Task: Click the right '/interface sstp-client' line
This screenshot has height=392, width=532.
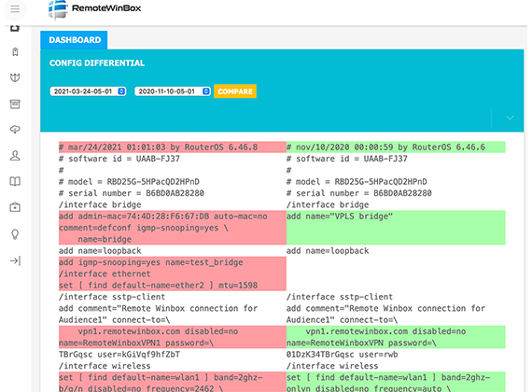Action: pyautogui.click(x=340, y=297)
